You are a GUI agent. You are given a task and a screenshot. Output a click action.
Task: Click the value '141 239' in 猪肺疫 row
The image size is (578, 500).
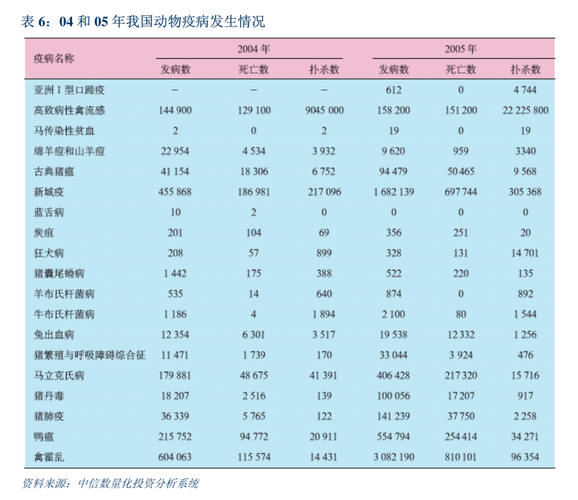tap(394, 416)
